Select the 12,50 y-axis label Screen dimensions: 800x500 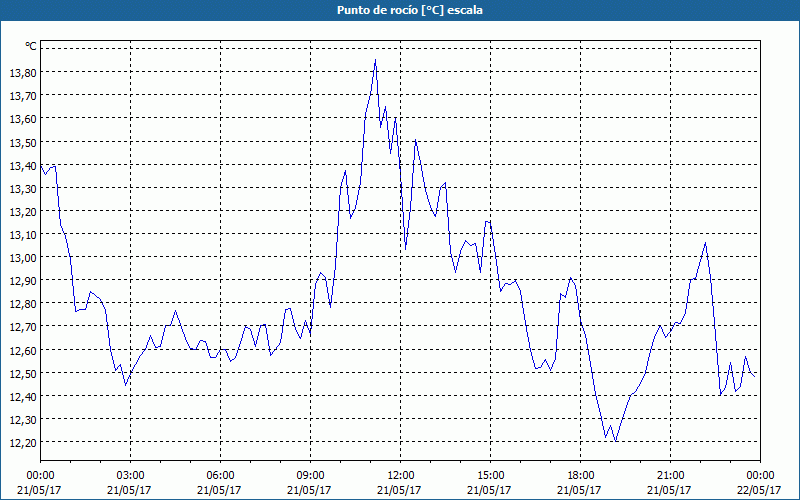click(23, 373)
